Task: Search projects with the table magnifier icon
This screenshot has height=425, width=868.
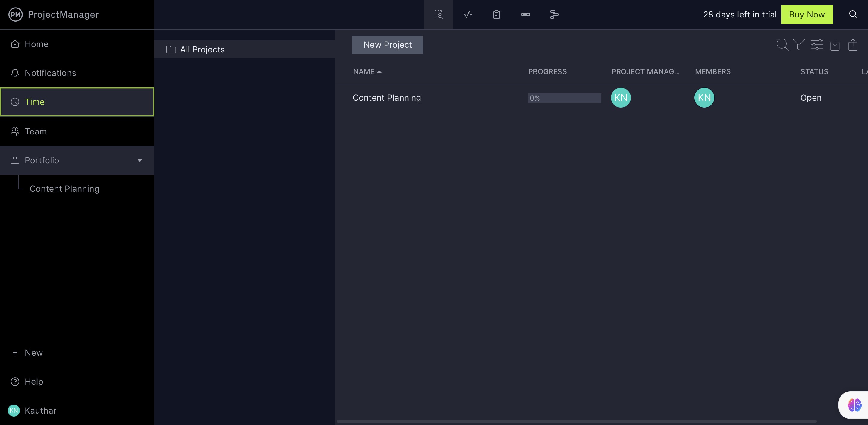Action: 782,45
